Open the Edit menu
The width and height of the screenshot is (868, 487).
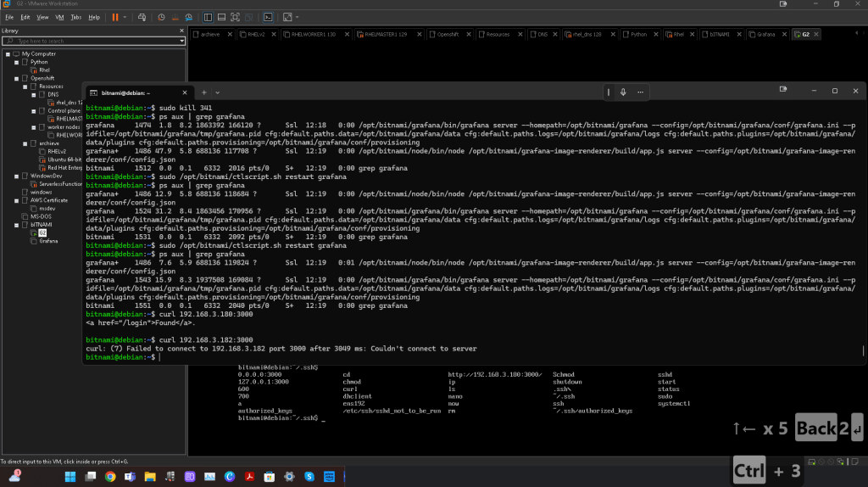click(25, 17)
